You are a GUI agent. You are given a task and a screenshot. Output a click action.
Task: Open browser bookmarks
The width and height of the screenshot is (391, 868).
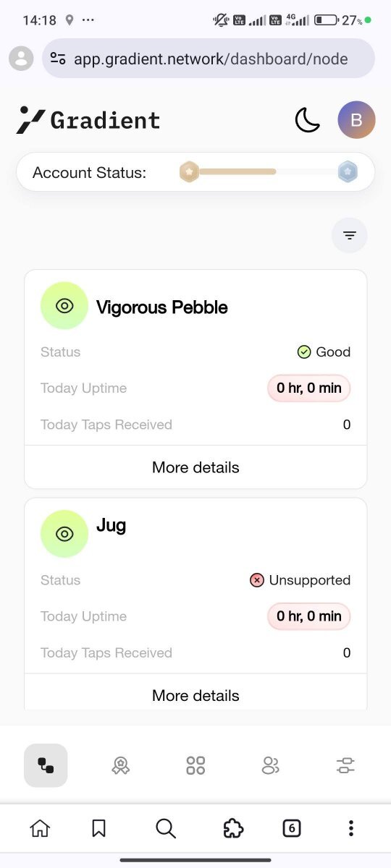pyautogui.click(x=99, y=828)
